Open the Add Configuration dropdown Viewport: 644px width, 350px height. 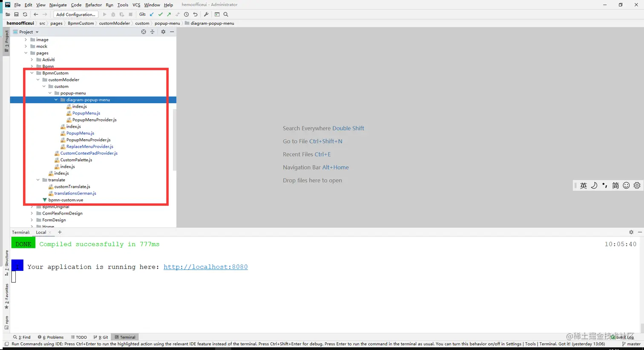click(75, 14)
